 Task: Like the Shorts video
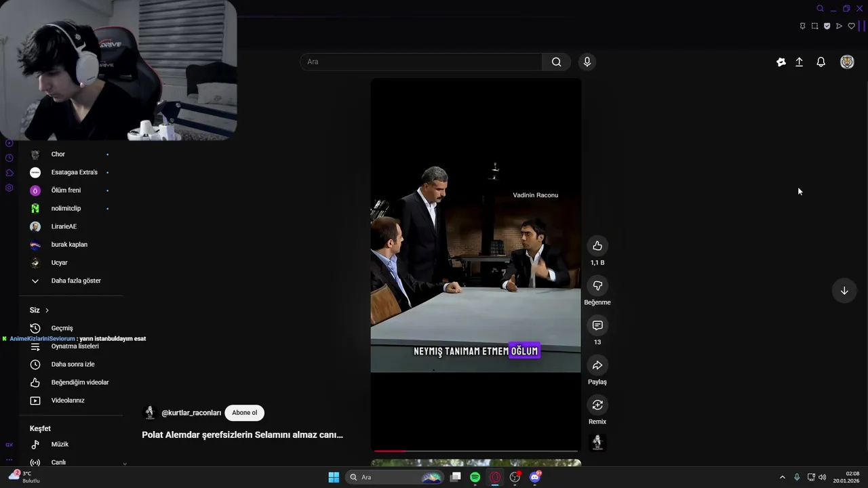[x=597, y=246]
